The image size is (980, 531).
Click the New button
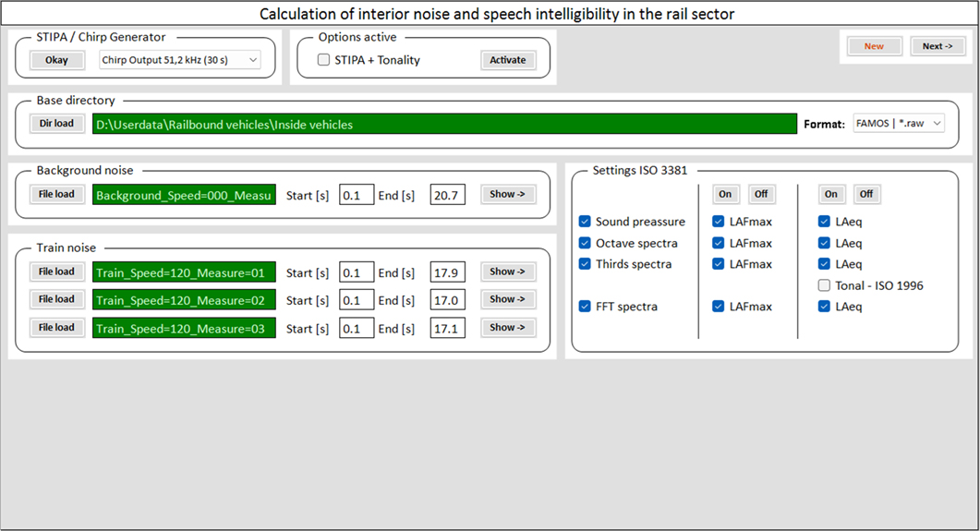point(874,46)
